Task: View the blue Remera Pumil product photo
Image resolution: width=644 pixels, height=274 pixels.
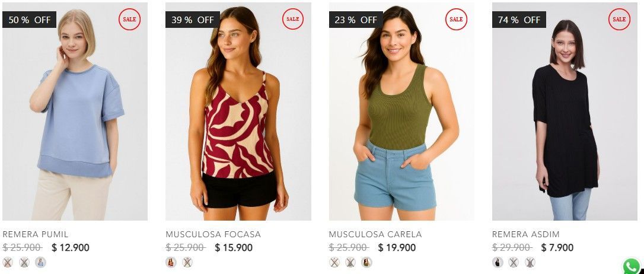Action: [75, 111]
